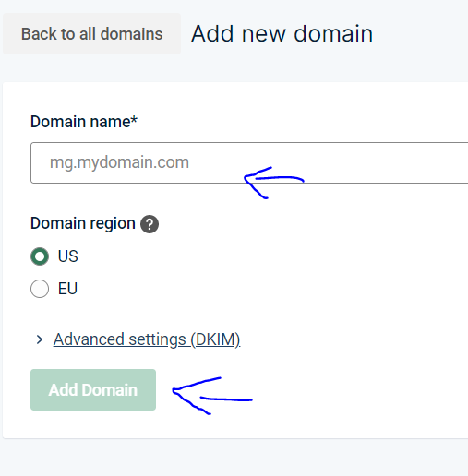Click the 'Domain name*' field label
Image resolution: width=468 pixels, height=476 pixels.
(x=84, y=122)
